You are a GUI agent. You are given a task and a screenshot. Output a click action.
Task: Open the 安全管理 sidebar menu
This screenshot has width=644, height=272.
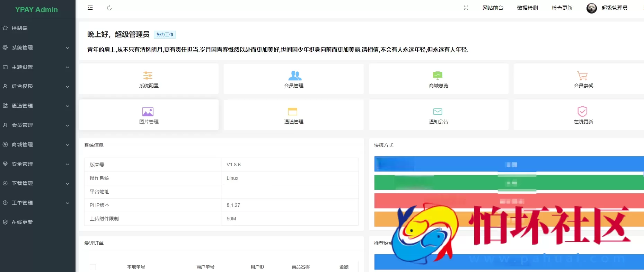pyautogui.click(x=38, y=164)
